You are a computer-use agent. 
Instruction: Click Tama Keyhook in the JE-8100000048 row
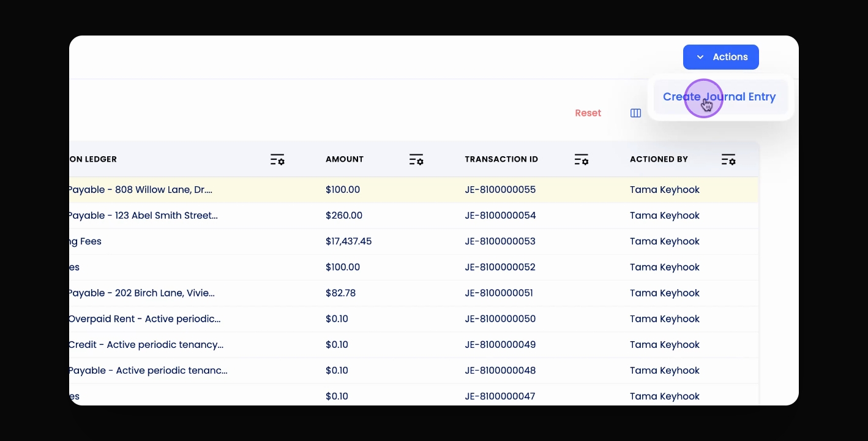[x=665, y=371]
